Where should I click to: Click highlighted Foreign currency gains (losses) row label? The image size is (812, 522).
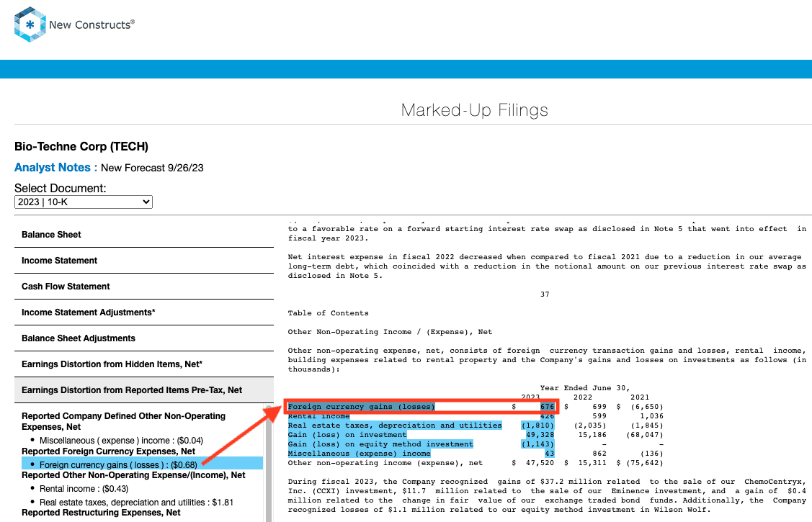[x=362, y=407]
